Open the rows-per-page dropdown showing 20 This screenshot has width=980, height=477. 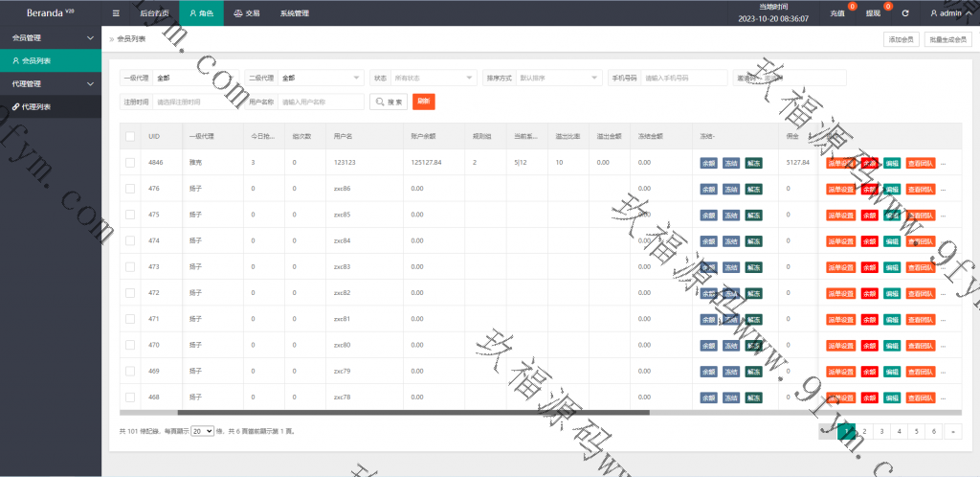[202, 432]
